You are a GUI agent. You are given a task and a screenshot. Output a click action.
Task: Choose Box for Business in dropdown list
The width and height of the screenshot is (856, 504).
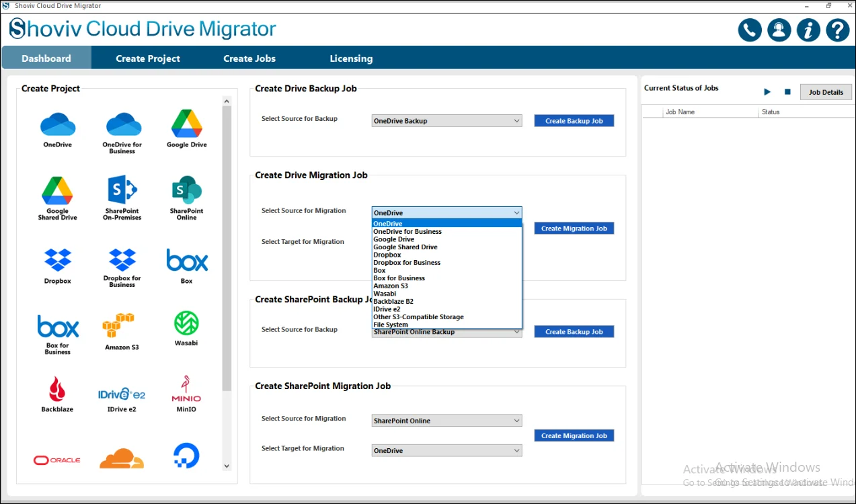pos(447,278)
